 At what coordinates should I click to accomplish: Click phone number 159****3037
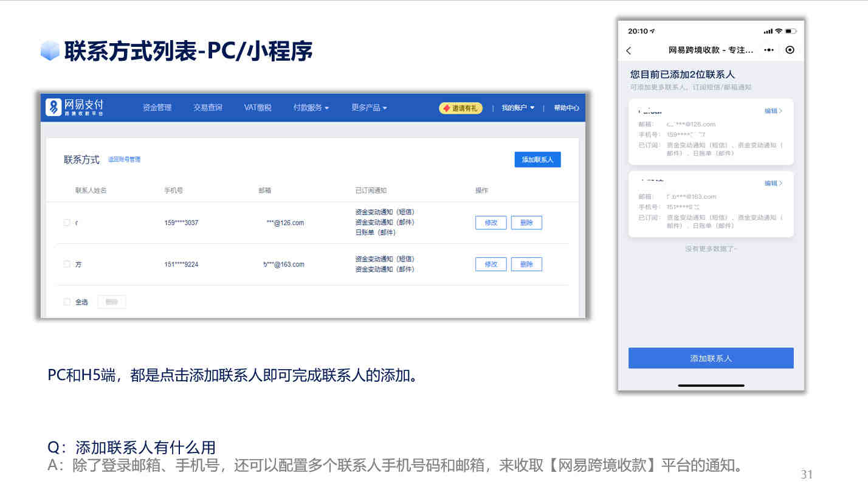click(181, 223)
